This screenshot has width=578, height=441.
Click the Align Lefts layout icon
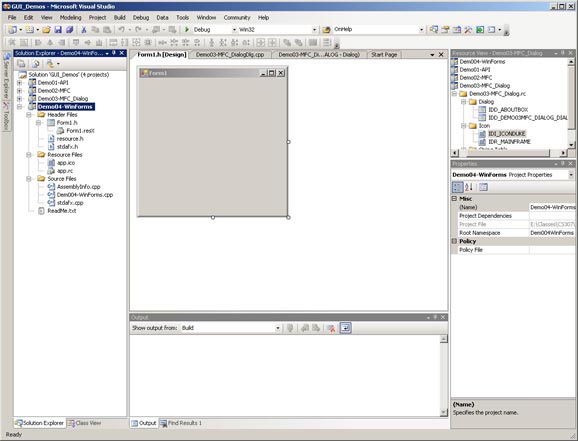[x=38, y=42]
